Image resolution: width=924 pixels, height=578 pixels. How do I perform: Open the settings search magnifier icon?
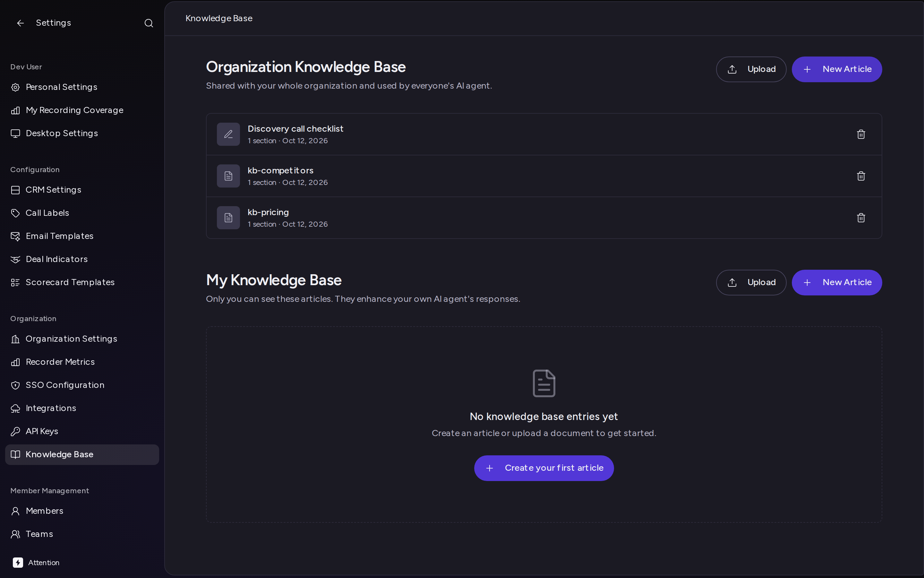coord(149,23)
